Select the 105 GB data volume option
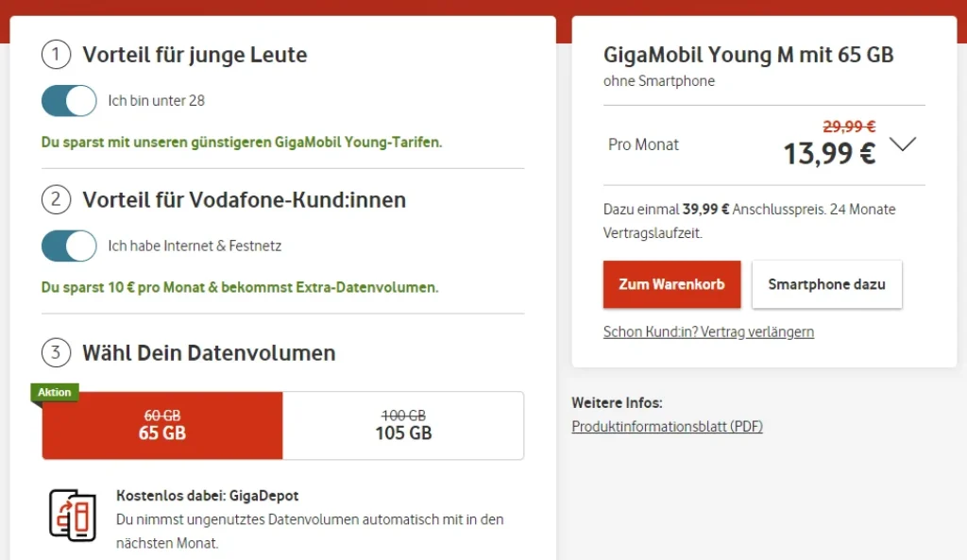967x560 pixels. 403,425
